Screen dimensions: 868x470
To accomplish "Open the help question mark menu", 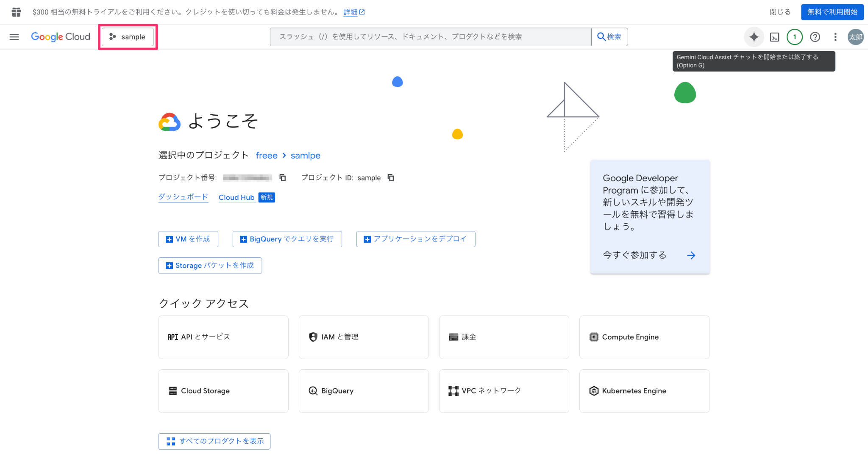I will (815, 37).
